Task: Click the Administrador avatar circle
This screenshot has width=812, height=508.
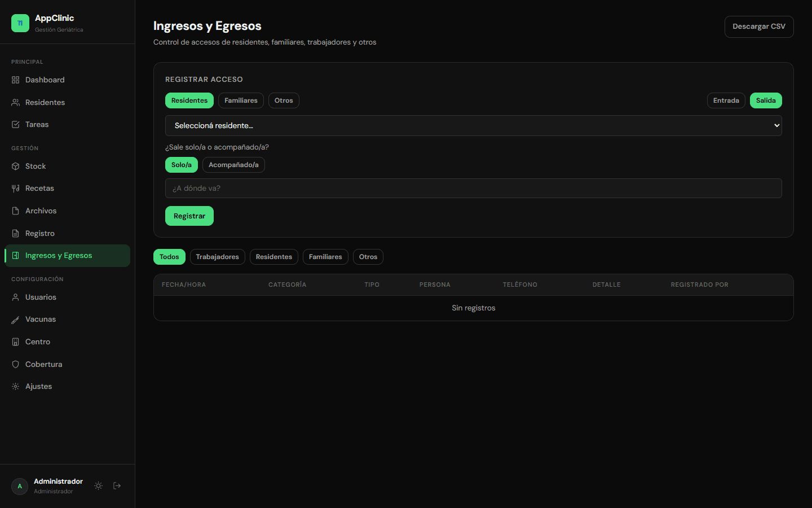Action: pyautogui.click(x=20, y=486)
